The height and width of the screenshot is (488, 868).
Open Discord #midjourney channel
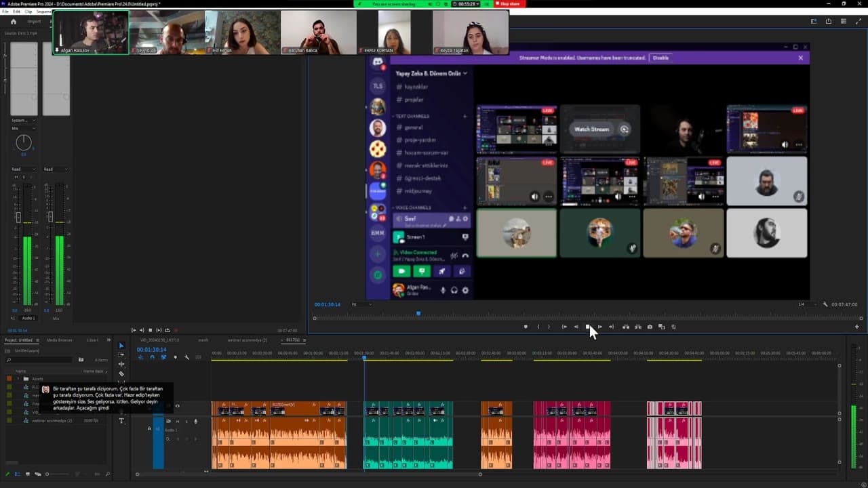pos(417,192)
